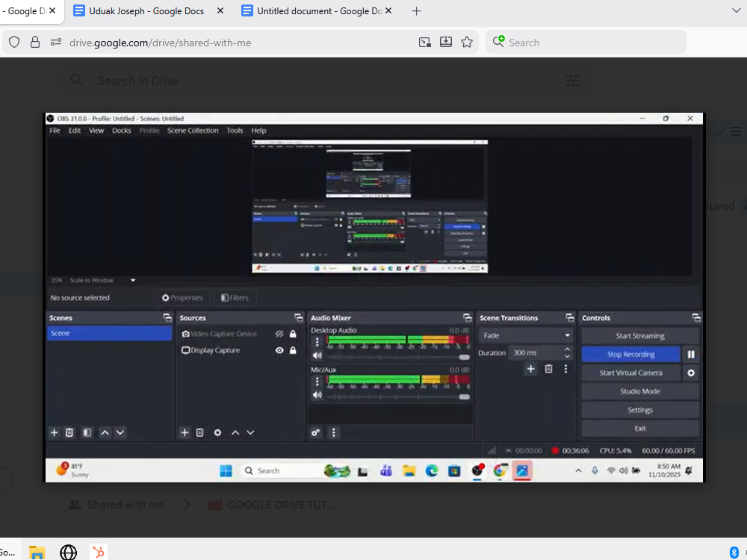
Task: Click Start Virtual Camera
Action: click(x=630, y=373)
